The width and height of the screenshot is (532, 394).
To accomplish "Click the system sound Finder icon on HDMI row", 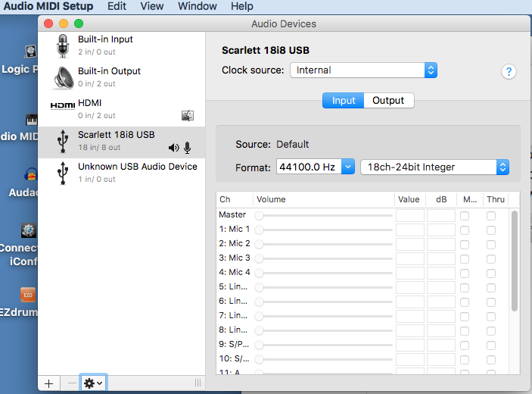I will (x=188, y=115).
